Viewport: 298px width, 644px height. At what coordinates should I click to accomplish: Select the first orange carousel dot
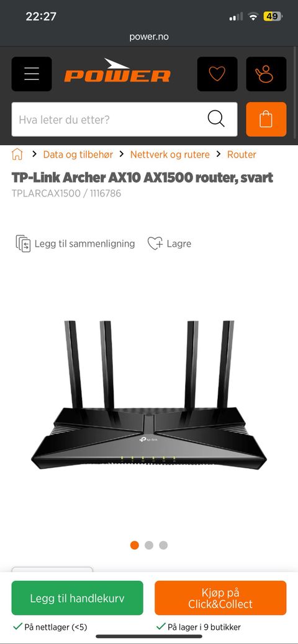click(135, 545)
